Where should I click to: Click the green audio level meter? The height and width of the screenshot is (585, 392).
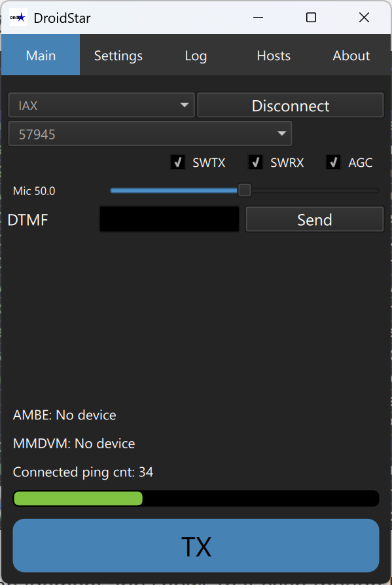[77, 498]
